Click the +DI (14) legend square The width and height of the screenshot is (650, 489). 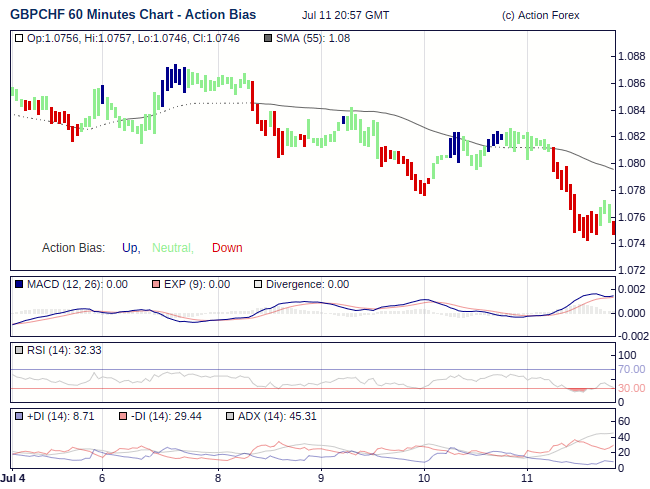pyautogui.click(x=19, y=416)
